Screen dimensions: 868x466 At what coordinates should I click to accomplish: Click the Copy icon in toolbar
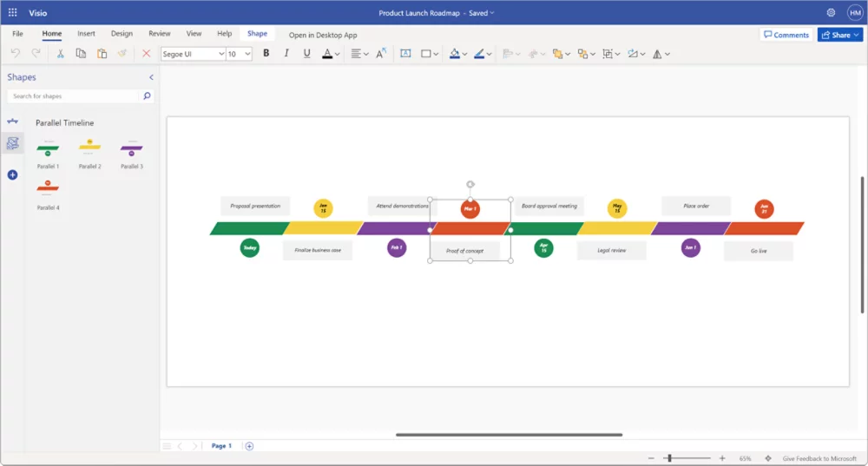[81, 53]
